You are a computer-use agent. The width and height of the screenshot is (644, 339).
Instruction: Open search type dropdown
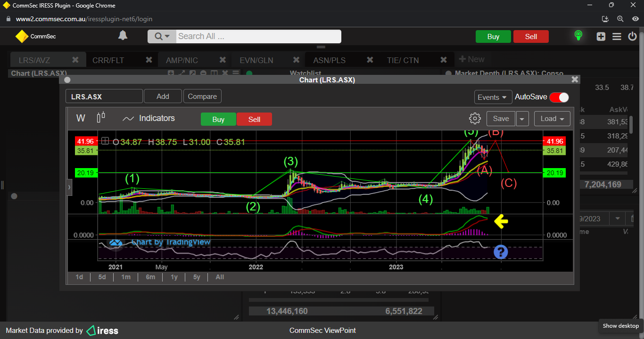(x=162, y=36)
